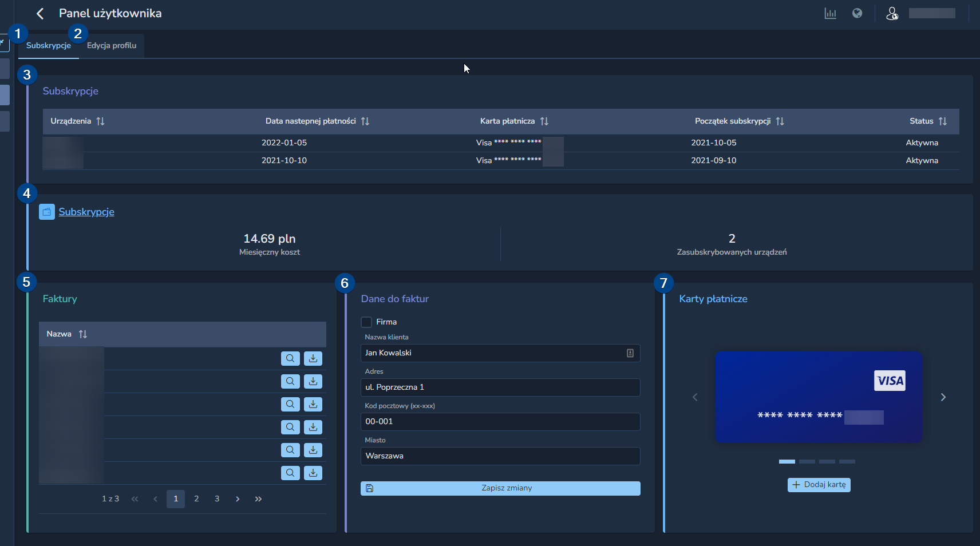Jump to first invoices page
The image size is (980, 546).
point(135,499)
